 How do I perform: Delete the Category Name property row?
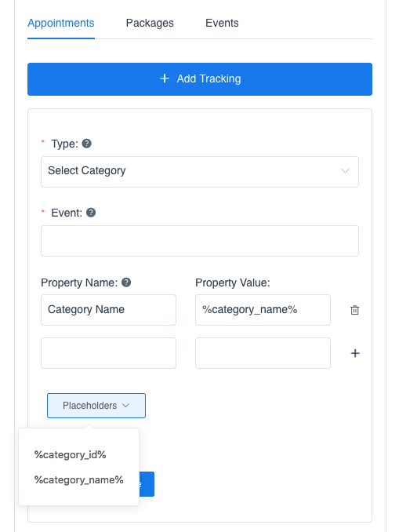(354, 310)
